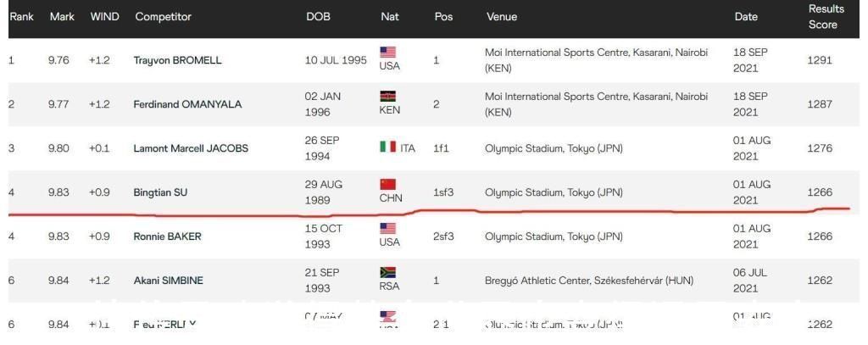This screenshot has width=868, height=345.
Task: Click the Kenya flag icon
Action: (x=388, y=97)
